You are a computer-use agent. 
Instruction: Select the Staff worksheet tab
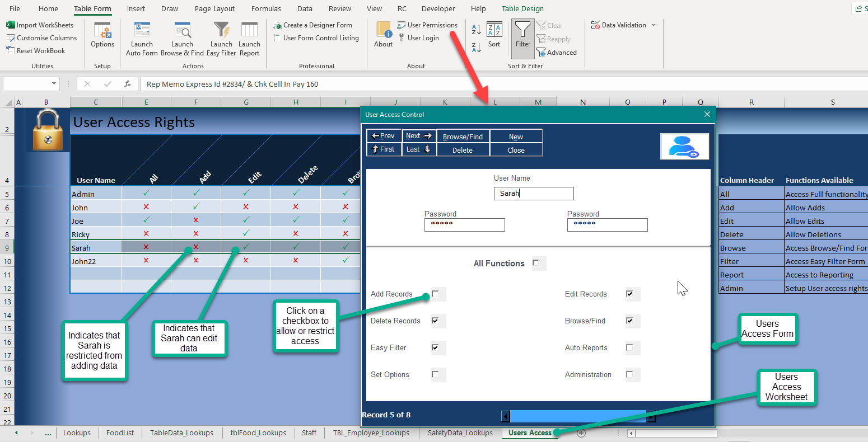(x=309, y=432)
